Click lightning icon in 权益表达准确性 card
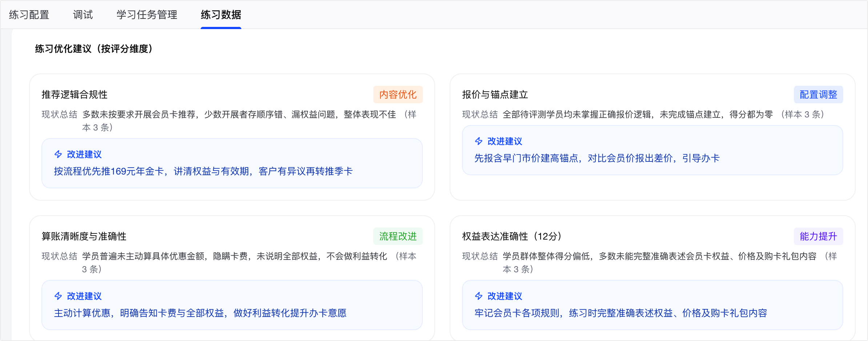The height and width of the screenshot is (341, 868). (x=479, y=296)
